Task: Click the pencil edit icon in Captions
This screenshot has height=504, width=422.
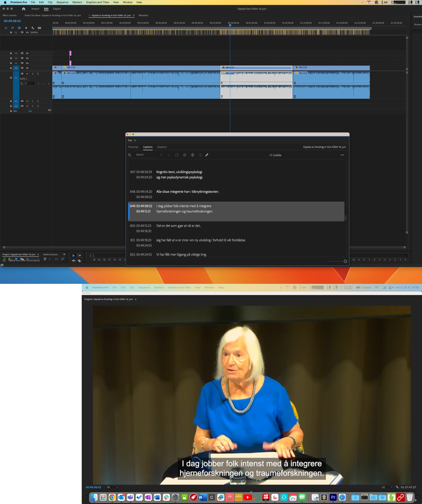Action: point(207,155)
